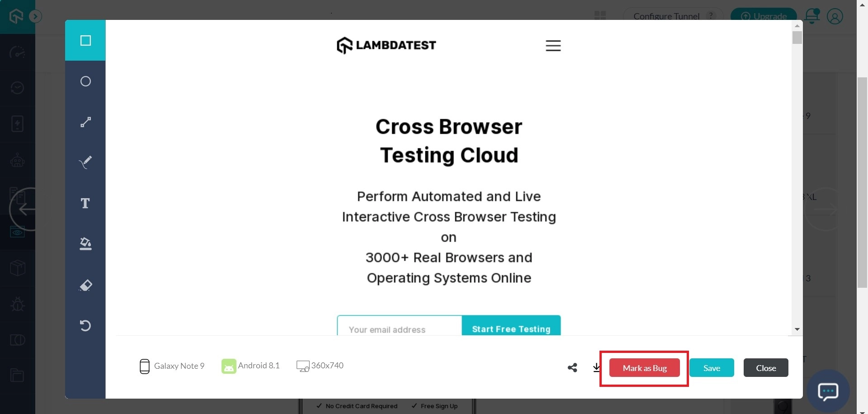The height and width of the screenshot is (414, 868).
Task: Select the text annotation tool
Action: point(85,203)
